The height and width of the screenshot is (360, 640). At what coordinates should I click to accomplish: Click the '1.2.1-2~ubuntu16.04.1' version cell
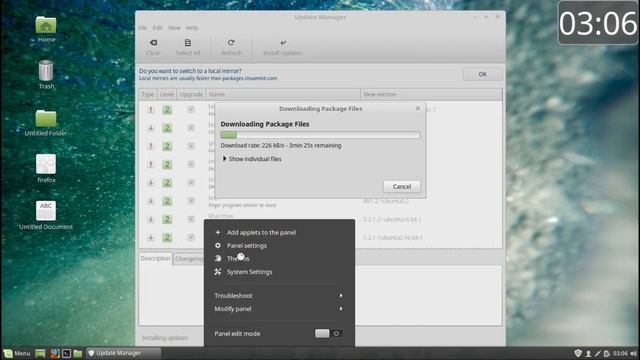(392, 219)
